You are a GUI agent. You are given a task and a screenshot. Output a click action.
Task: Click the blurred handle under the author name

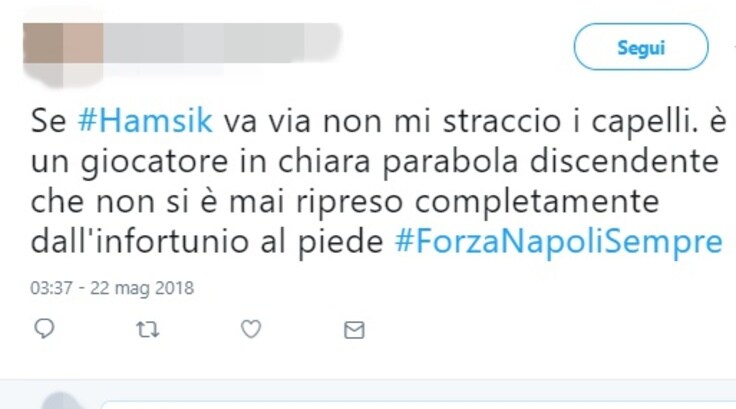(x=164, y=70)
